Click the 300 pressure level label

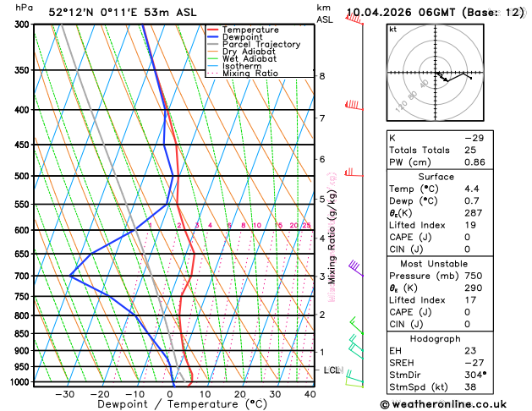(24, 25)
